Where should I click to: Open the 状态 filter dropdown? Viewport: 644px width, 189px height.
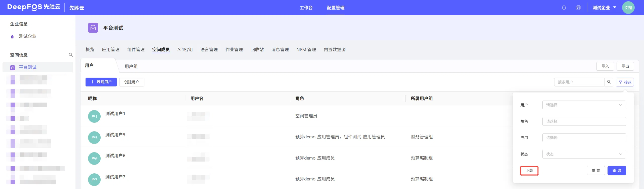pyautogui.click(x=584, y=154)
